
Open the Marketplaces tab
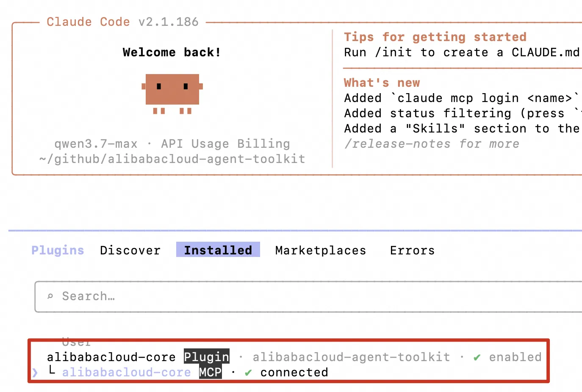(321, 250)
